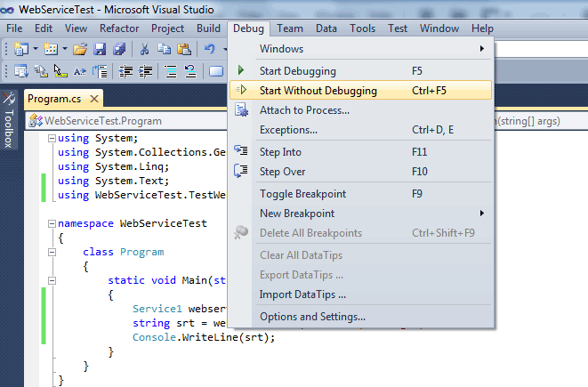Close the Program.cs tab
Screen dimensions: 588x387
tap(94, 99)
